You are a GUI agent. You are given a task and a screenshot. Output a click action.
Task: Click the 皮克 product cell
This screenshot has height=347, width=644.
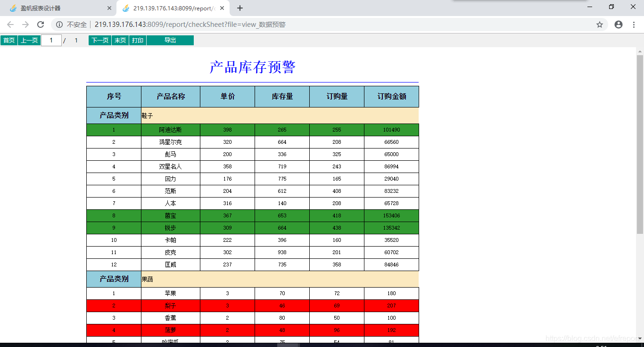click(x=171, y=252)
